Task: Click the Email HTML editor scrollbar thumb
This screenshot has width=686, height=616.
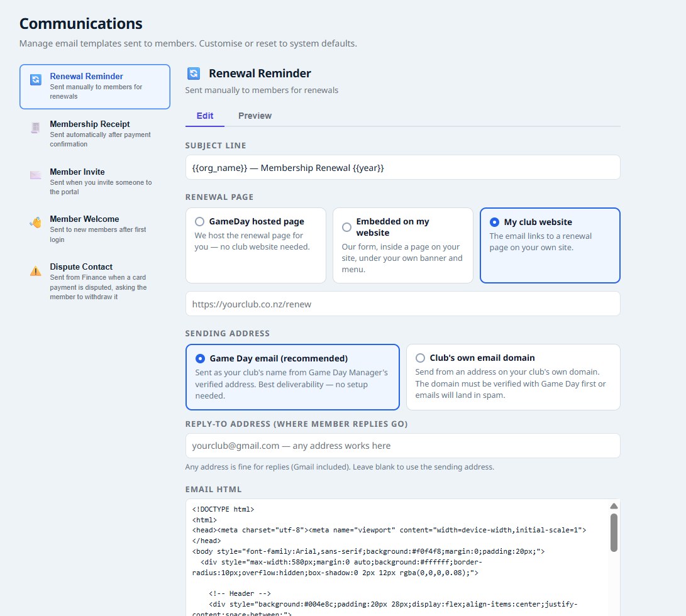Action: click(x=614, y=533)
